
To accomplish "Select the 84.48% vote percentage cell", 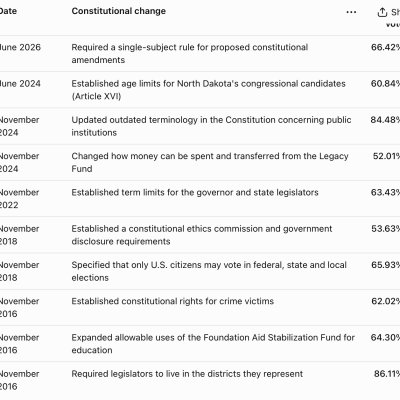I will [385, 120].
